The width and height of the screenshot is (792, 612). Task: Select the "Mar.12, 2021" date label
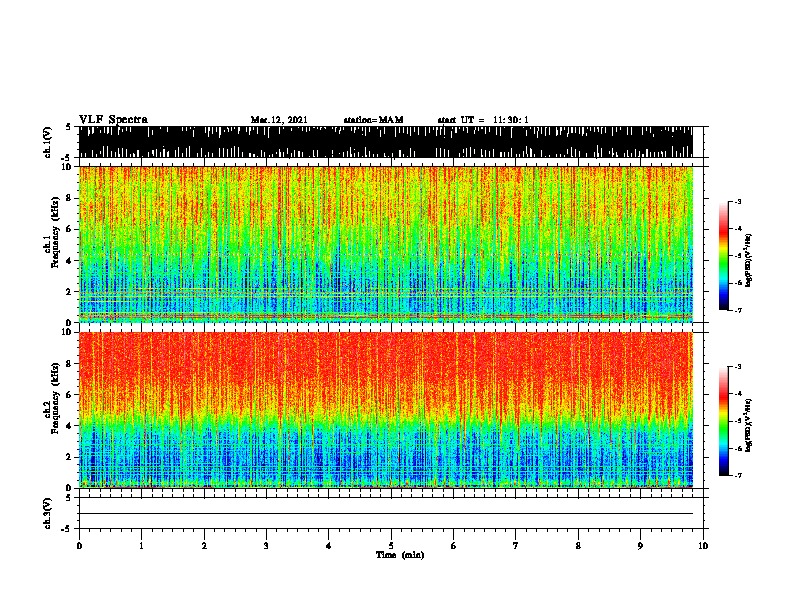[x=279, y=120]
